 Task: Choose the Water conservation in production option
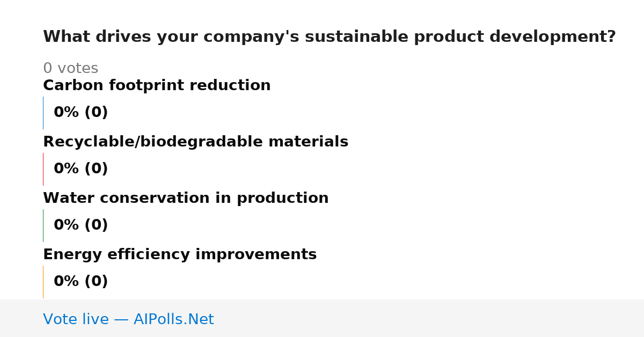[x=186, y=198]
